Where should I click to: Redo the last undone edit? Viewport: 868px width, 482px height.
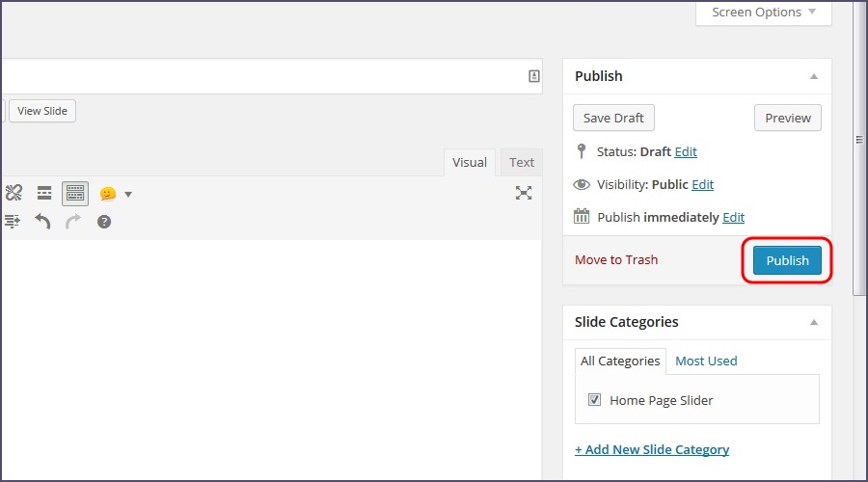[x=73, y=222]
